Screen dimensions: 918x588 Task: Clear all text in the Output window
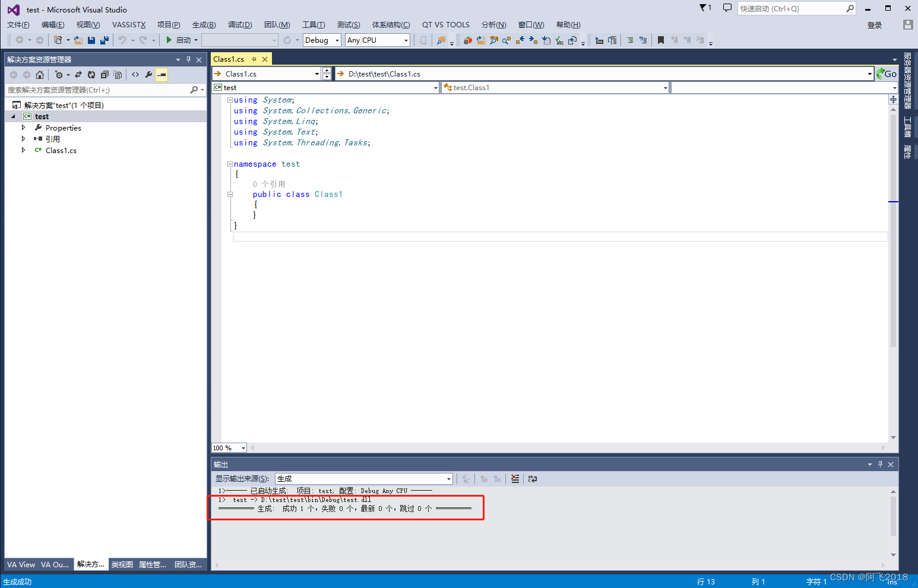point(515,478)
